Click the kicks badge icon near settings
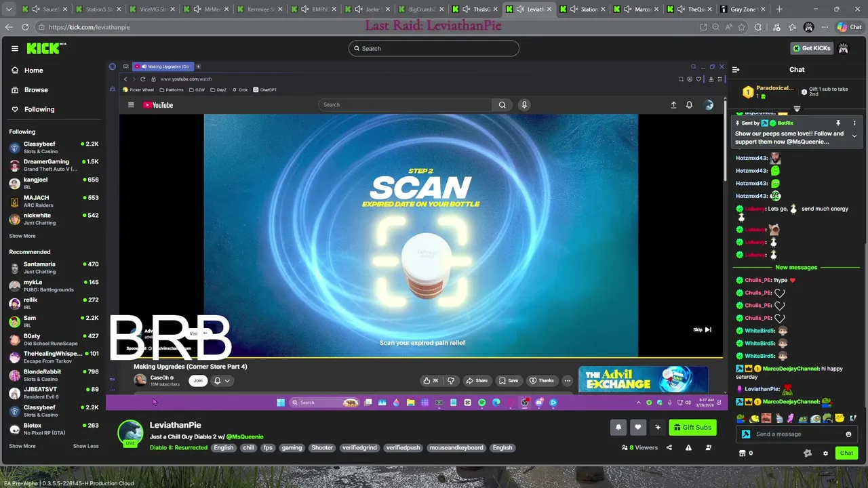Screen dimensions: 868x488 (x=807, y=453)
